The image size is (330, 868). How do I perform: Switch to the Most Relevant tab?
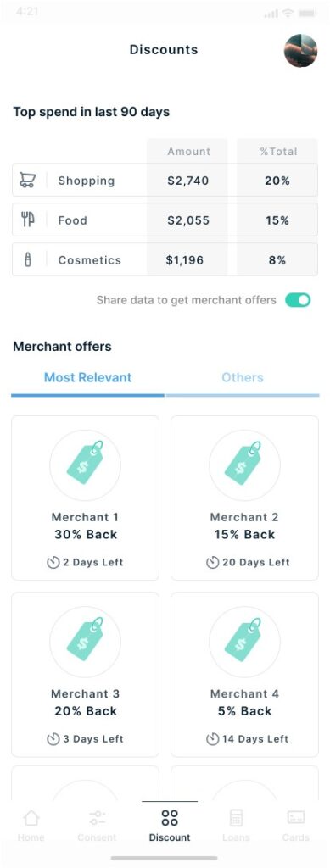click(x=87, y=377)
